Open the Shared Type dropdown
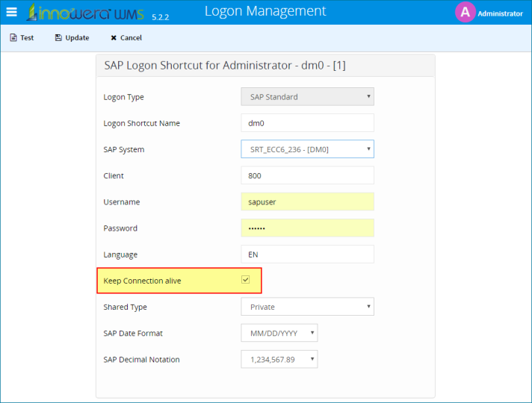This screenshot has width=532, height=403. 307,307
